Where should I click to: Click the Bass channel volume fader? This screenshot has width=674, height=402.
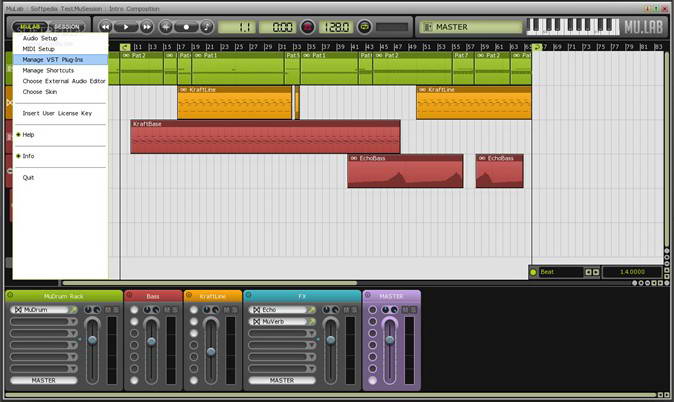pos(152,342)
